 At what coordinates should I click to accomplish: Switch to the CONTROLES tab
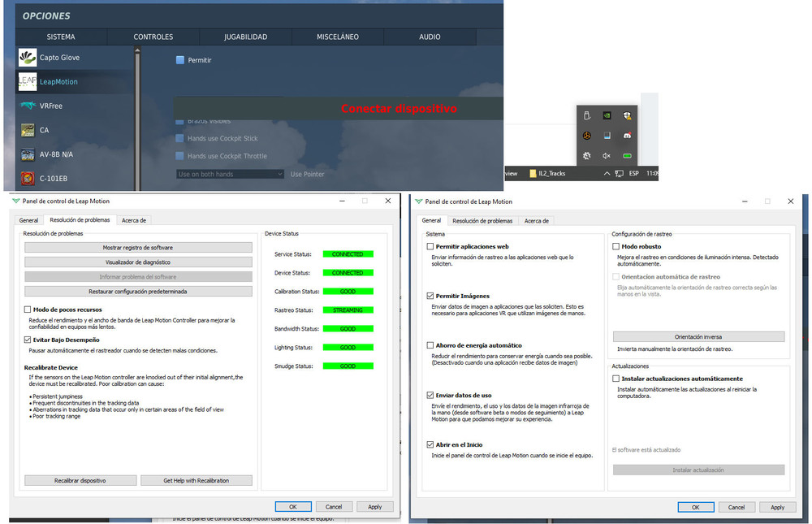pyautogui.click(x=153, y=37)
